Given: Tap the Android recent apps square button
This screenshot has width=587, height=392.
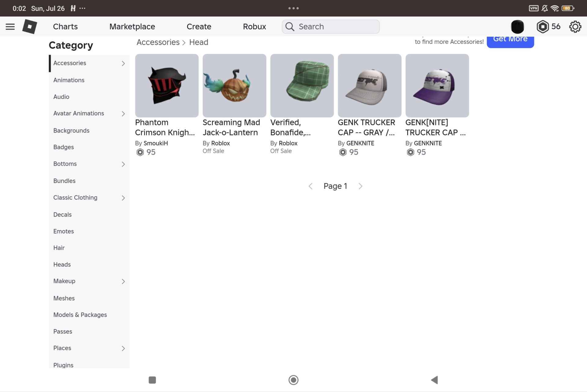Looking at the screenshot, I should (152, 380).
